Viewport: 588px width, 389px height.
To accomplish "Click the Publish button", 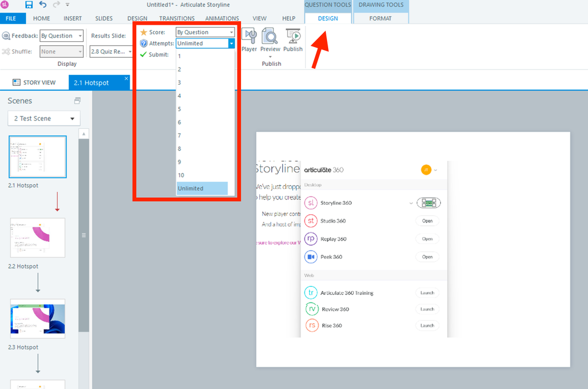I will (293, 39).
